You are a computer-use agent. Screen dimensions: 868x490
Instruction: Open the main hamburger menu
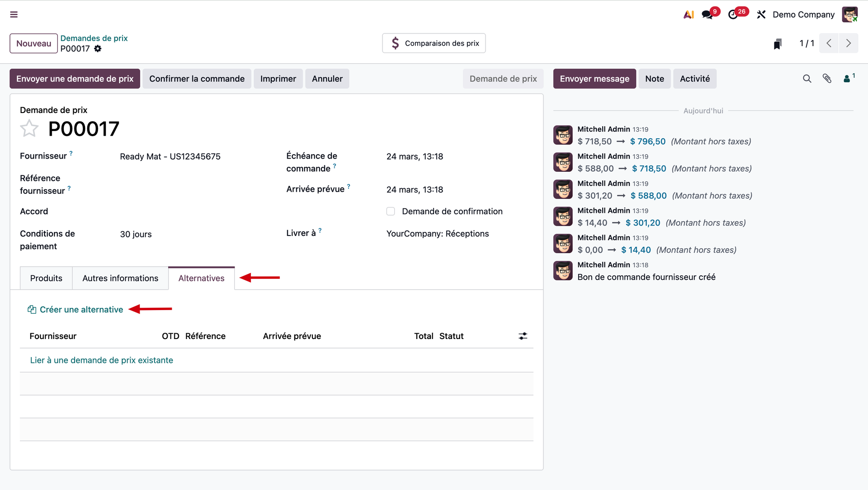tap(14, 14)
